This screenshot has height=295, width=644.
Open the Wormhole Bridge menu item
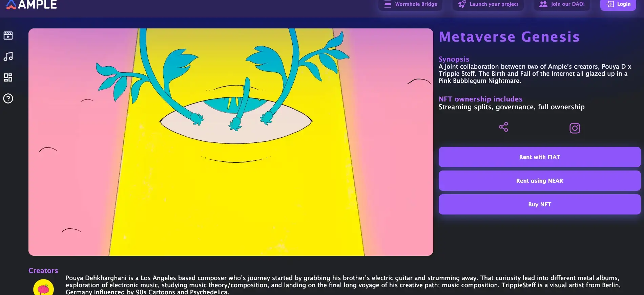(x=411, y=4)
